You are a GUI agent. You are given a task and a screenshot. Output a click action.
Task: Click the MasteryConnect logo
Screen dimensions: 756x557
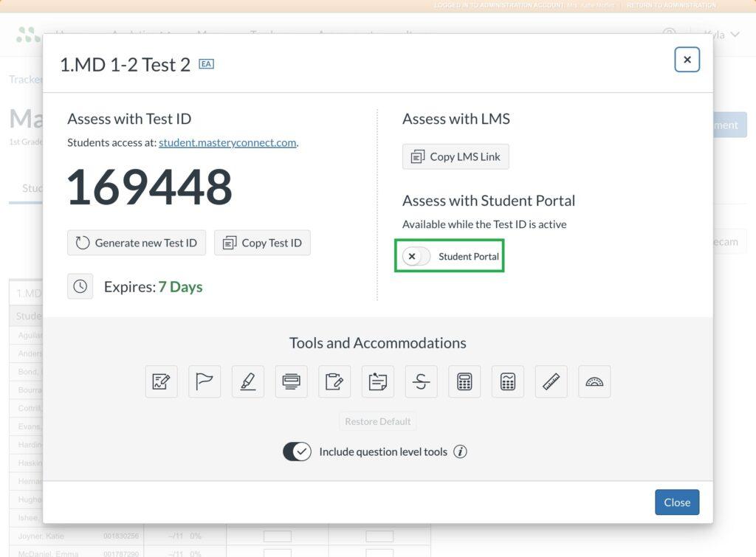27,35
